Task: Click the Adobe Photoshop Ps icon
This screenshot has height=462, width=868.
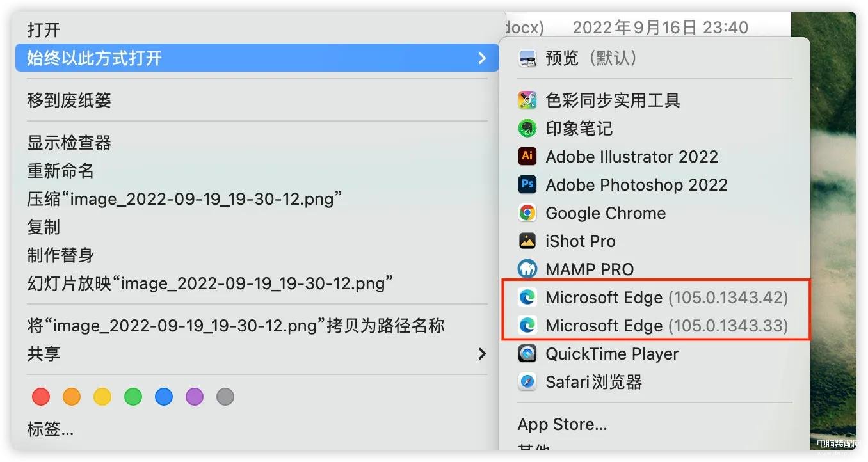Action: click(x=527, y=185)
